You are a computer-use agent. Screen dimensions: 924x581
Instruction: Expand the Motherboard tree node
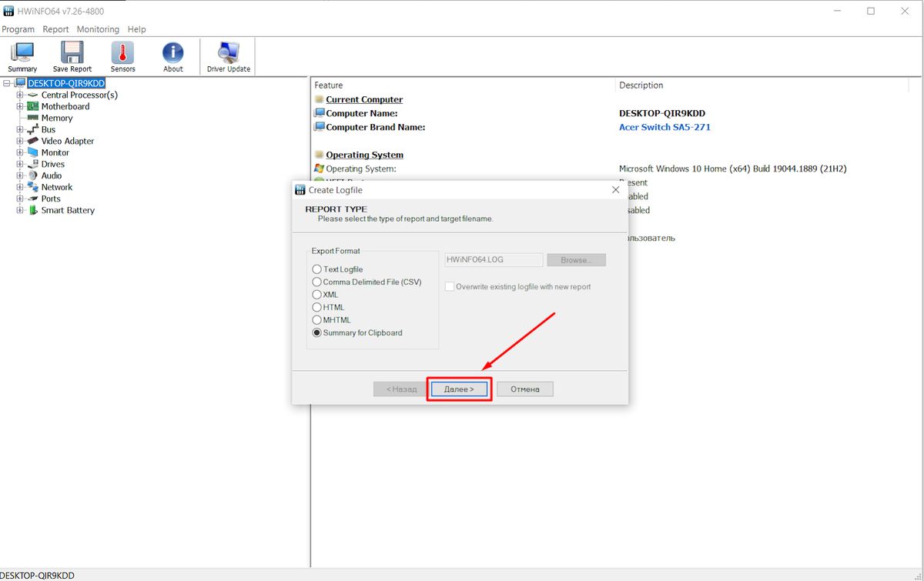click(x=20, y=107)
